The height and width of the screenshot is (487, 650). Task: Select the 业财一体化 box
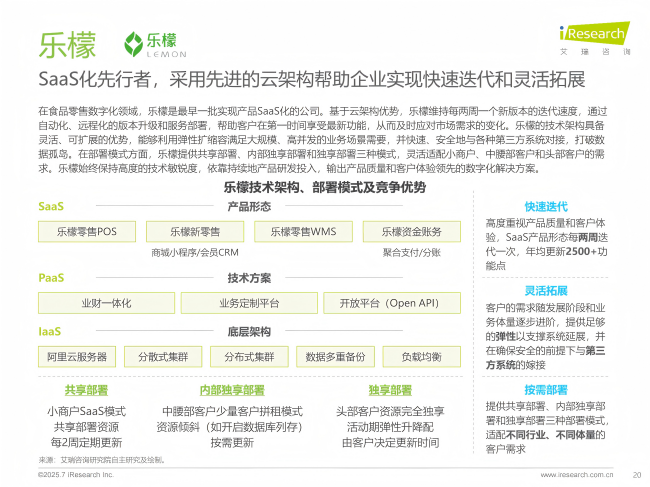pyautogui.click(x=107, y=303)
